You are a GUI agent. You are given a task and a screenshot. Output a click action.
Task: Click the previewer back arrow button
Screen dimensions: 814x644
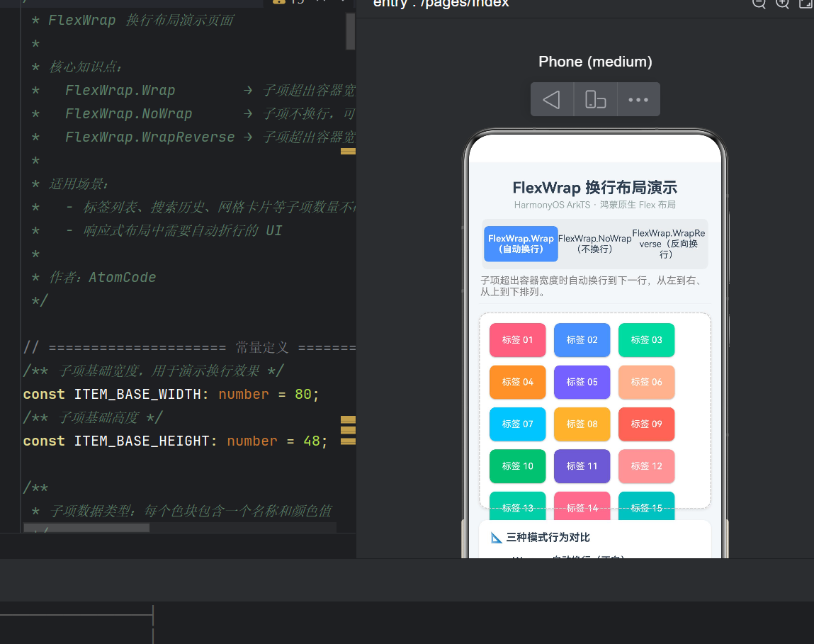[x=552, y=99]
